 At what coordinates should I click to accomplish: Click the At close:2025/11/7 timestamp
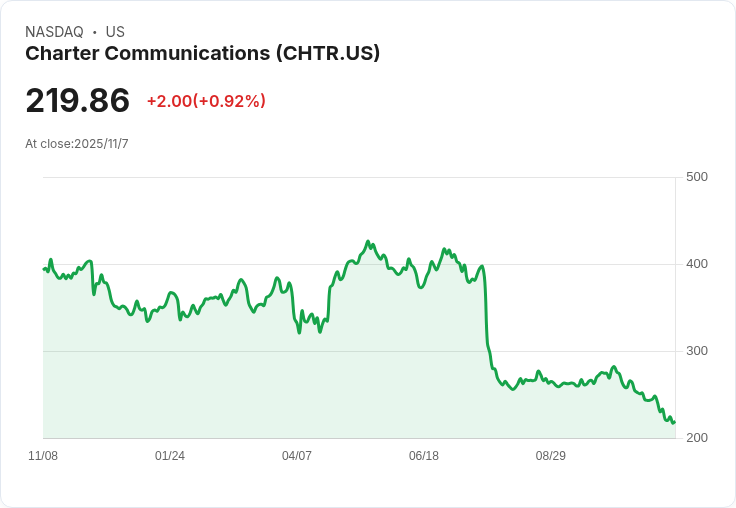77,144
